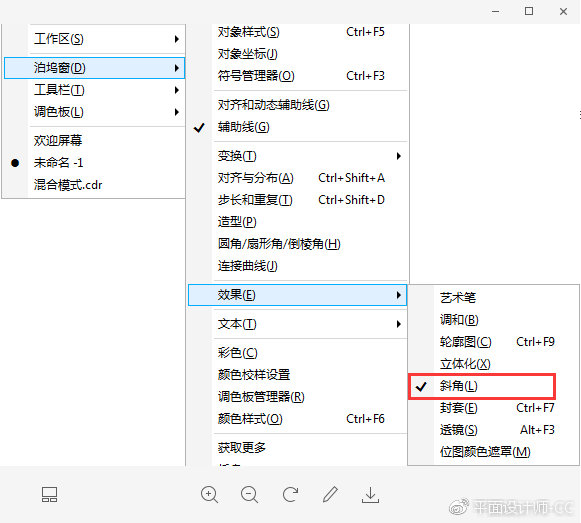Click the rotate image icon

pyautogui.click(x=290, y=494)
